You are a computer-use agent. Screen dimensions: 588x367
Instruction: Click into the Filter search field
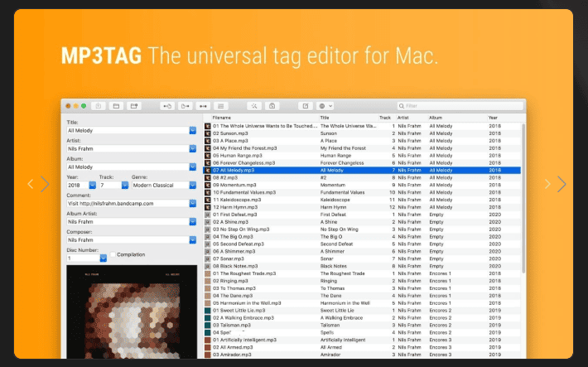[x=460, y=106]
